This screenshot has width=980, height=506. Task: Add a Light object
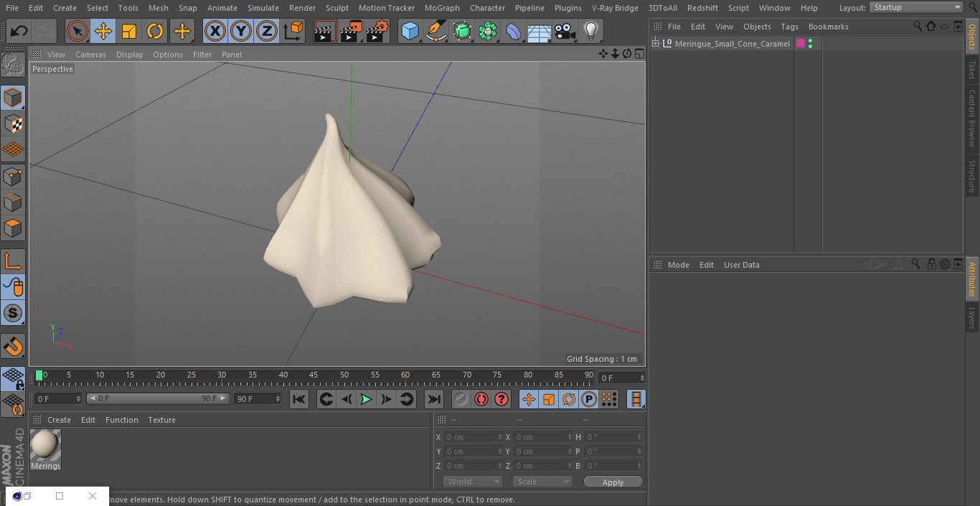(x=590, y=32)
